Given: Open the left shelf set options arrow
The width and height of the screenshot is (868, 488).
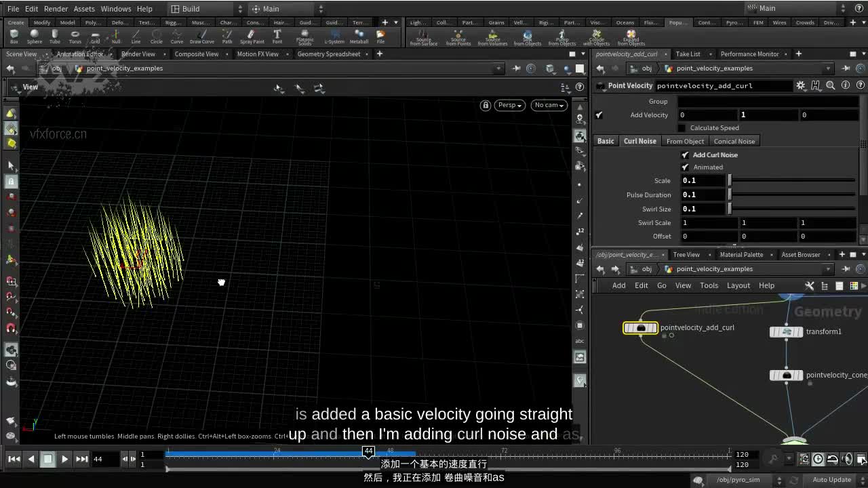Looking at the screenshot, I should [396, 22].
